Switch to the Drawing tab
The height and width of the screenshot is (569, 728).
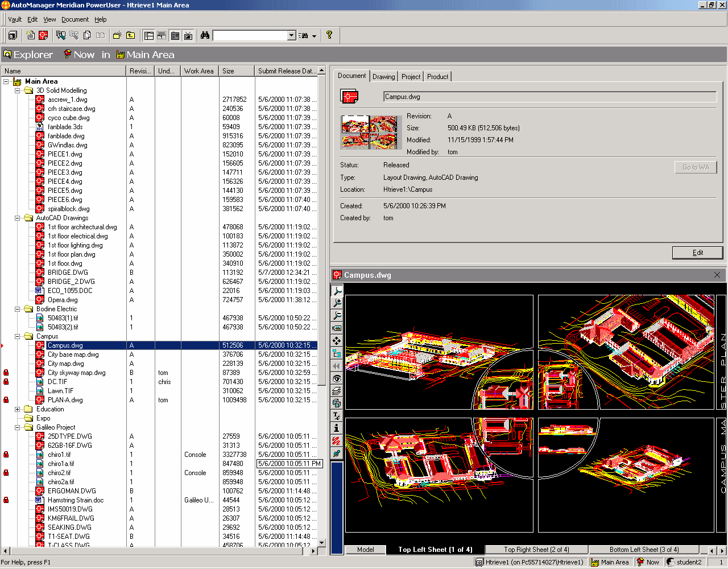click(384, 77)
